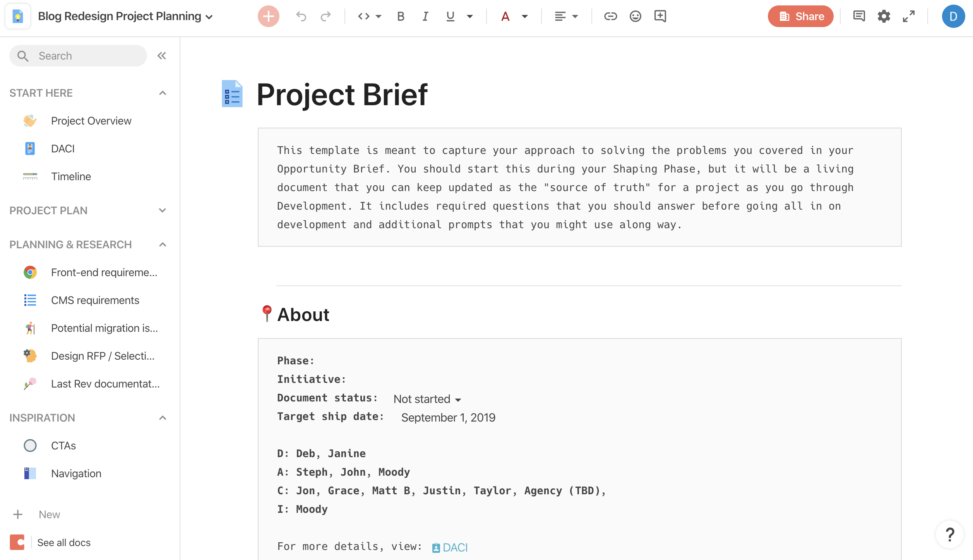Viewport: 973px width, 560px height.
Task: Click the Share button
Action: [x=800, y=16]
